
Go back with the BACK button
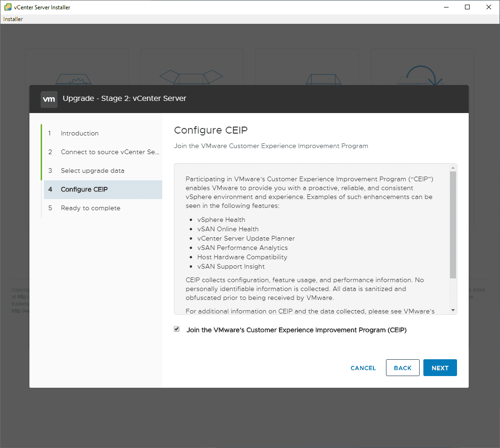coord(402,368)
